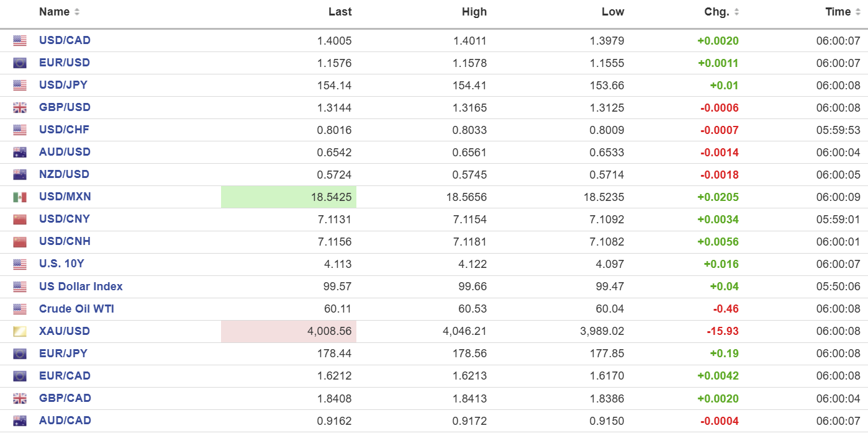Screen dimensions: 868x436
Task: Click the China flag icon beside USD/CNY
Action: pos(20,220)
